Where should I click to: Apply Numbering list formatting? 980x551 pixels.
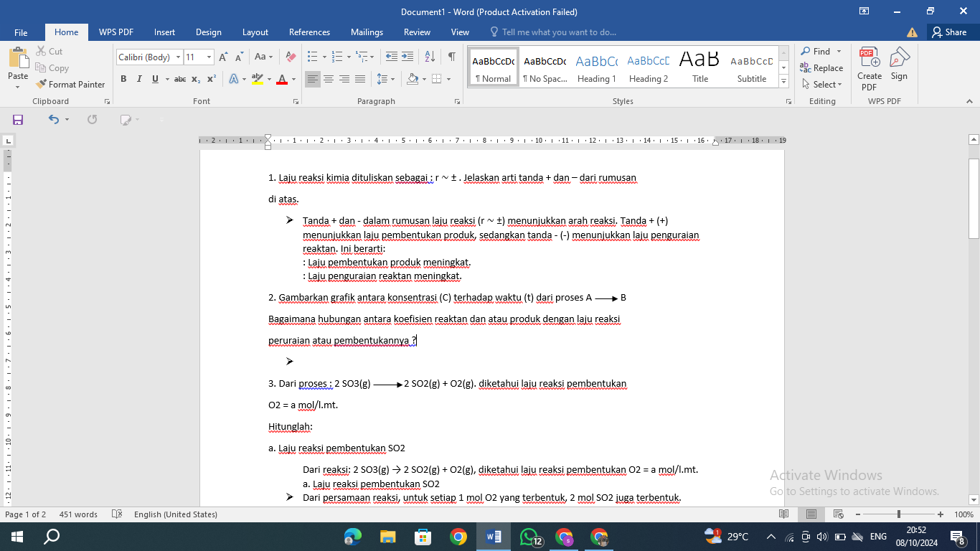click(x=337, y=57)
